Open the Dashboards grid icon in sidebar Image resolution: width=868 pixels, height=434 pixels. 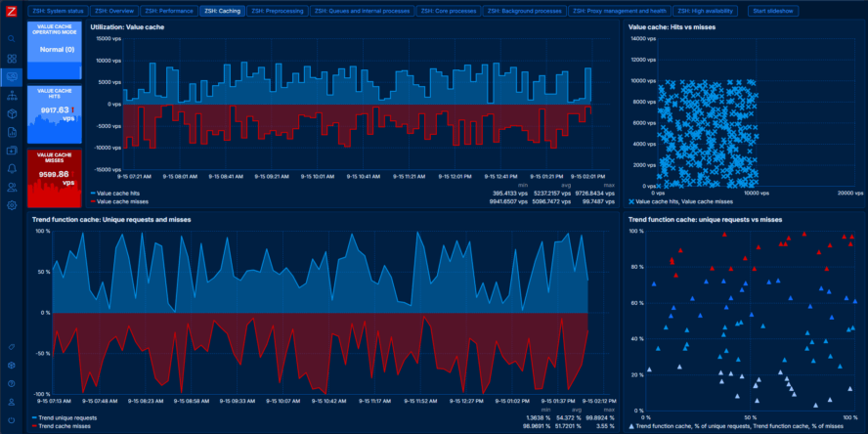[12, 59]
